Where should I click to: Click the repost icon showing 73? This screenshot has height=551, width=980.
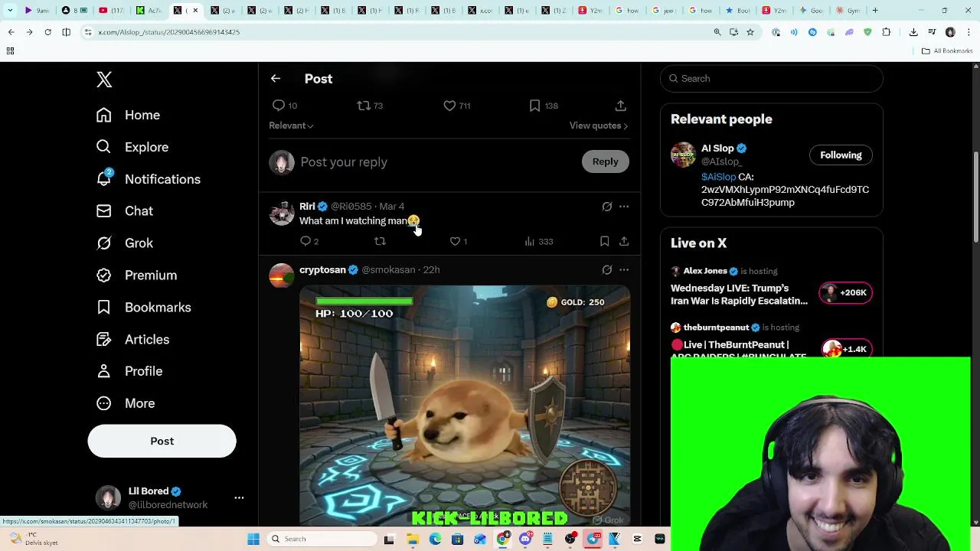point(370,106)
